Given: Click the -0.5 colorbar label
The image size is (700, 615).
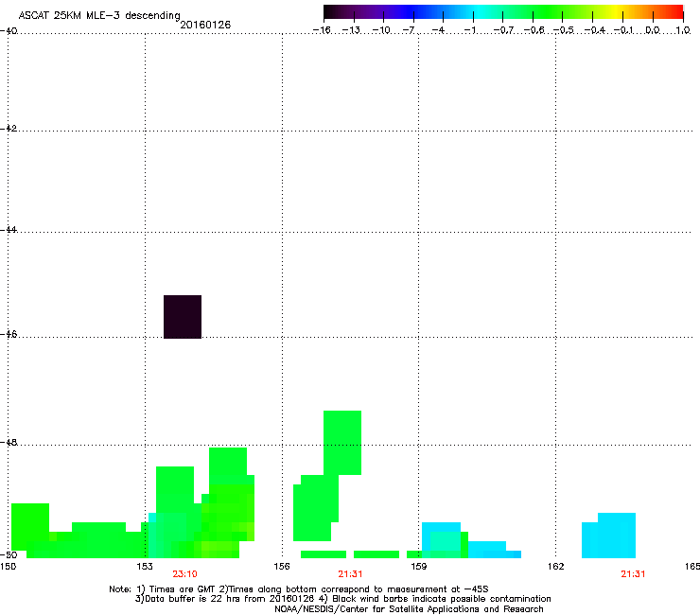Looking at the screenshot, I should (x=564, y=30).
